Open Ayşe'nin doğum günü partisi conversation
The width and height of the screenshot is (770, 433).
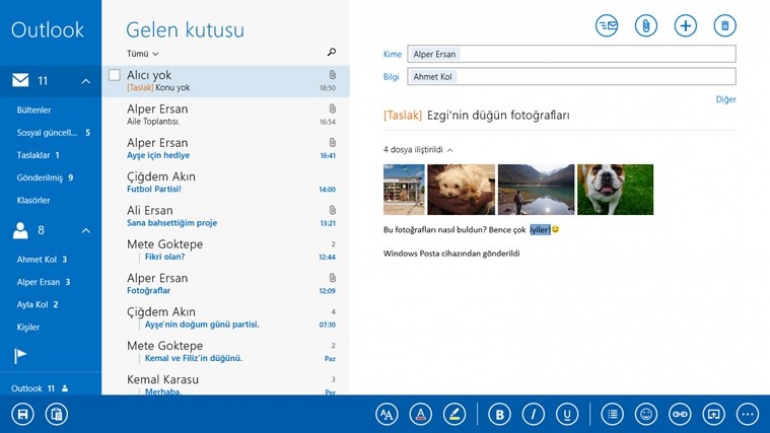pos(226,318)
